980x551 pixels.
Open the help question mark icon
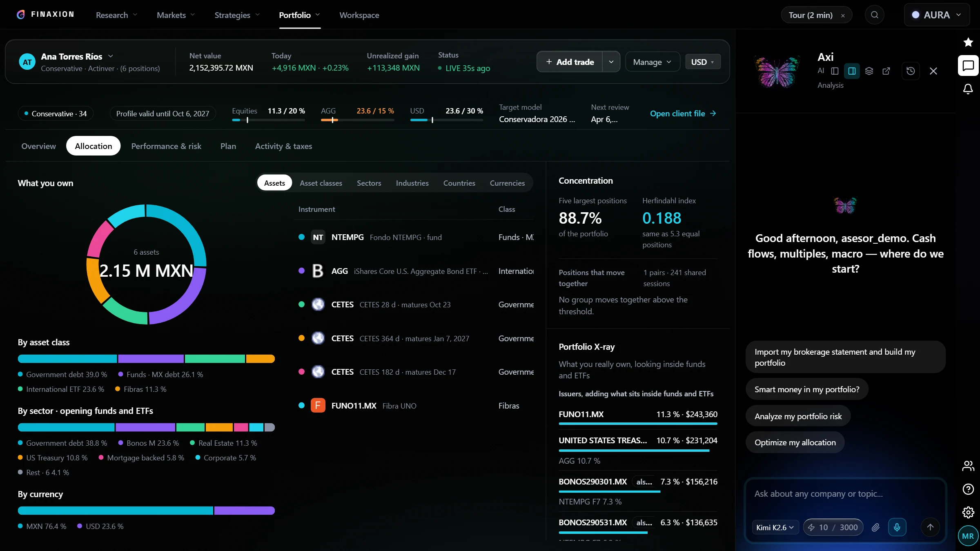[x=968, y=489]
